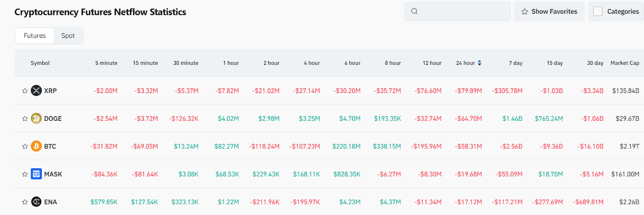This screenshot has width=644, height=215.
Task: Favorite DOGE with its star icon
Action: (25, 118)
